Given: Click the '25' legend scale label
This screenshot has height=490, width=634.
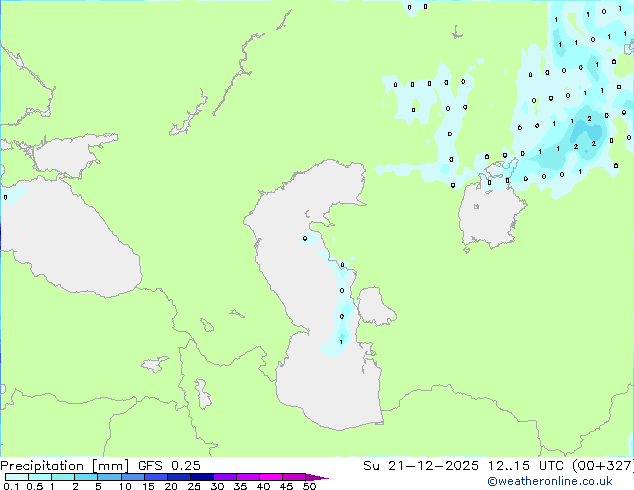Looking at the screenshot, I should [x=194, y=486].
